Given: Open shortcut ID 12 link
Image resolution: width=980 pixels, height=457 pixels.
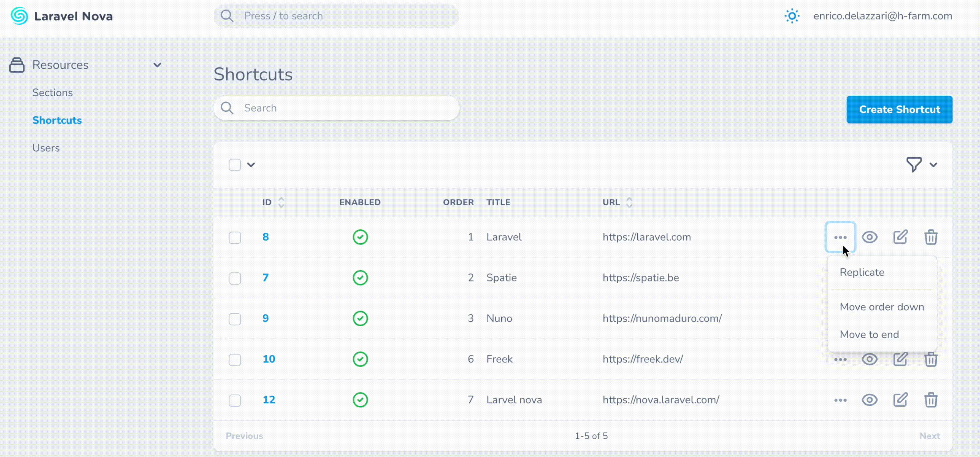Looking at the screenshot, I should 269,400.
